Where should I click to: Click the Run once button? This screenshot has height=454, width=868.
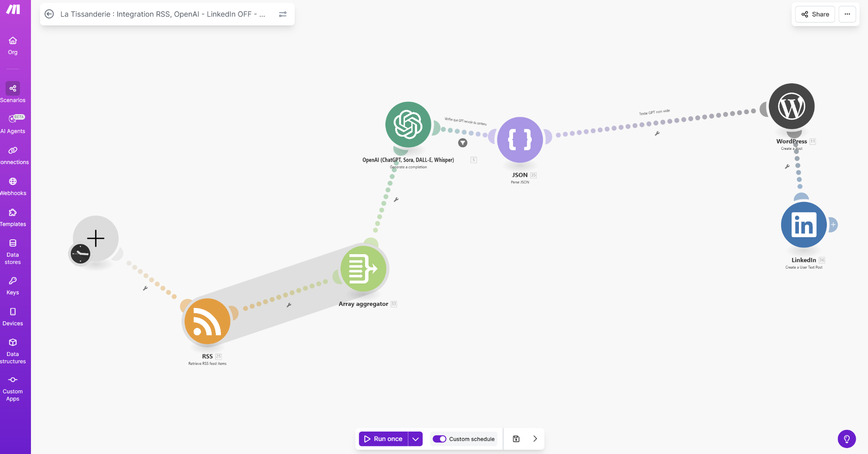(x=383, y=439)
